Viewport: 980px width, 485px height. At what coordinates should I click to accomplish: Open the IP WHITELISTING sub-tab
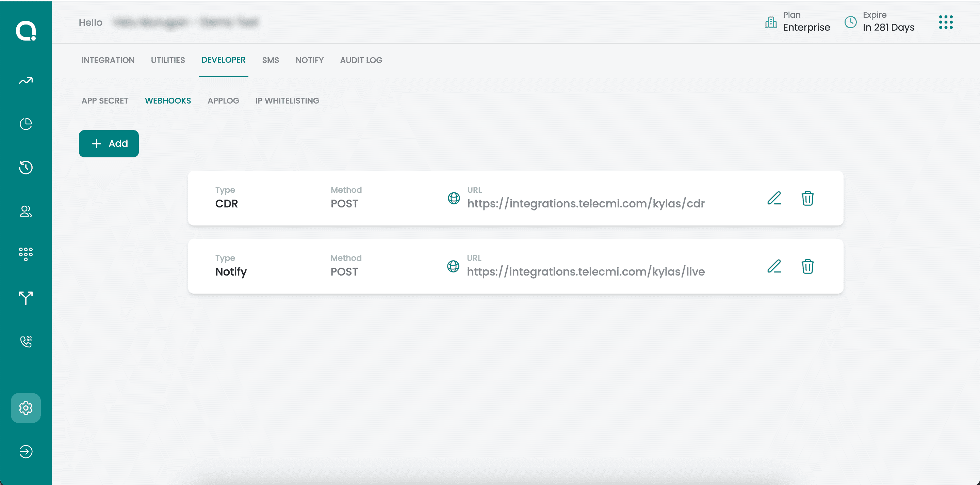[287, 101]
